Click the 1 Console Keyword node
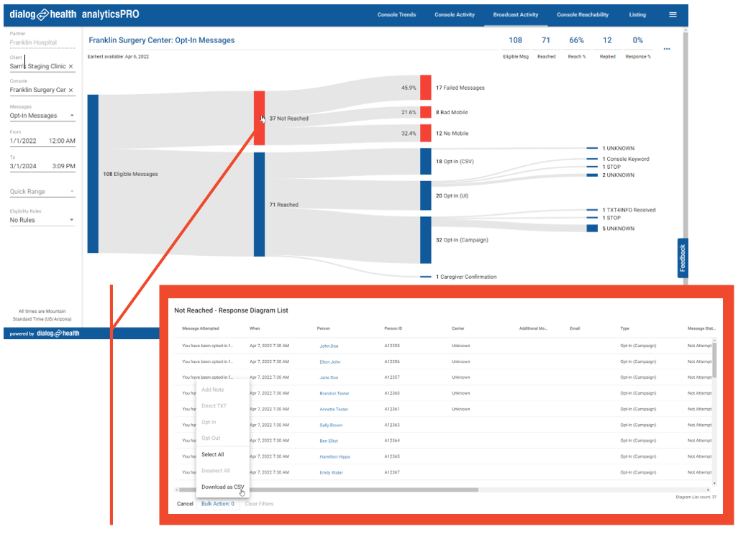 (x=592, y=159)
